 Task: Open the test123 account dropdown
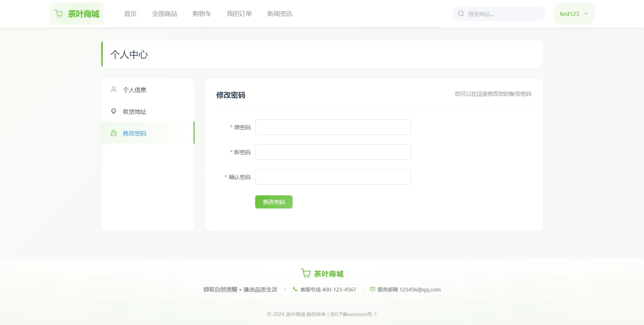point(569,13)
